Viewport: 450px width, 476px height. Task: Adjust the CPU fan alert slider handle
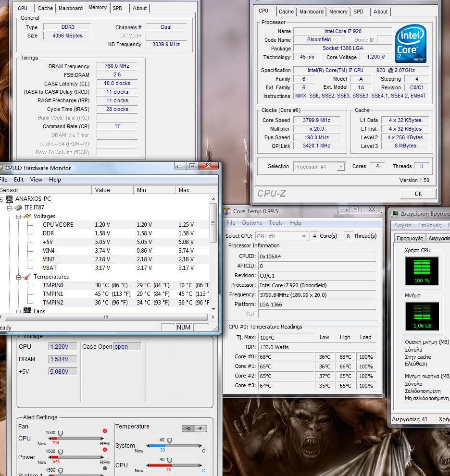(x=61, y=433)
